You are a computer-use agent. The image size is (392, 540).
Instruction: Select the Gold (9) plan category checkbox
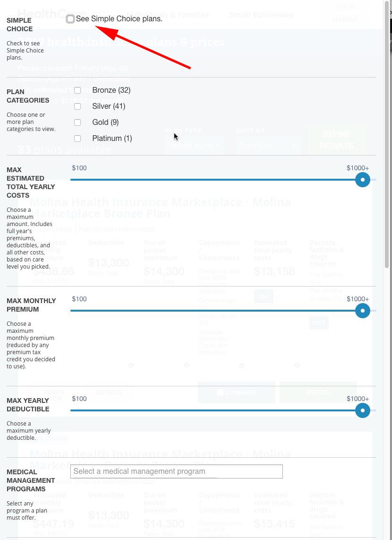pyautogui.click(x=77, y=122)
